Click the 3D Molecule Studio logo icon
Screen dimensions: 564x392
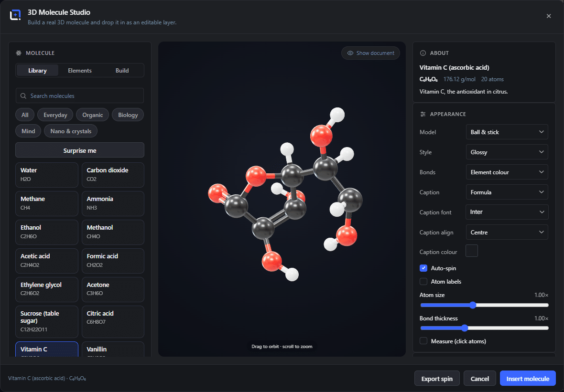[15, 15]
